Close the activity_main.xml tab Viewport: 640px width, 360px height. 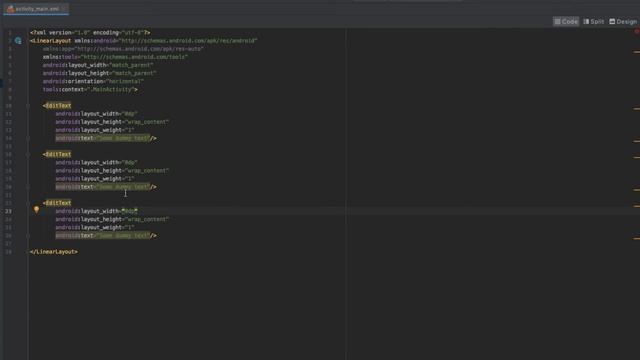pos(64,9)
